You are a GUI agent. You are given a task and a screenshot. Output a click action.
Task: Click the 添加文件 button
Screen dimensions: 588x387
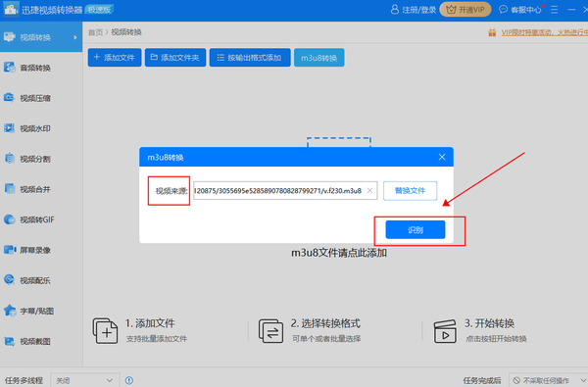point(115,58)
